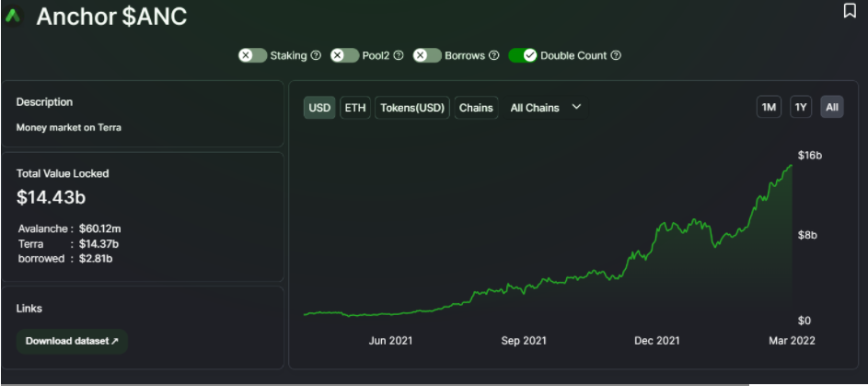Click the Jun 2021 axis label
Image resolution: width=868 pixels, height=386 pixels.
pos(391,341)
